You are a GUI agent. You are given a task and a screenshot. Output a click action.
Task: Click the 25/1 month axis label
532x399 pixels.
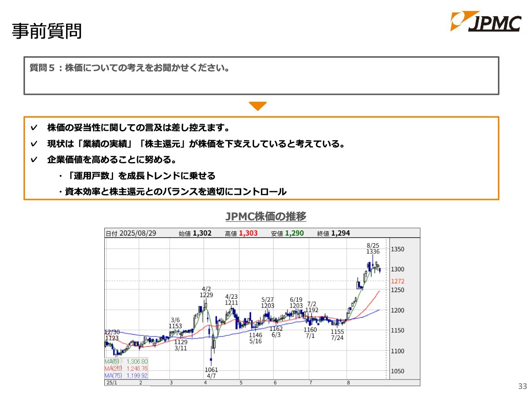[x=112, y=382]
